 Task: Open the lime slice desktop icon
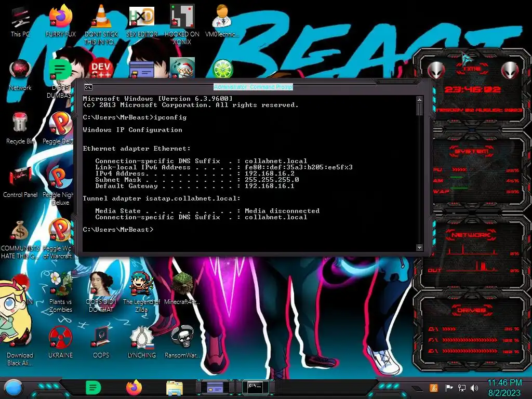point(222,69)
